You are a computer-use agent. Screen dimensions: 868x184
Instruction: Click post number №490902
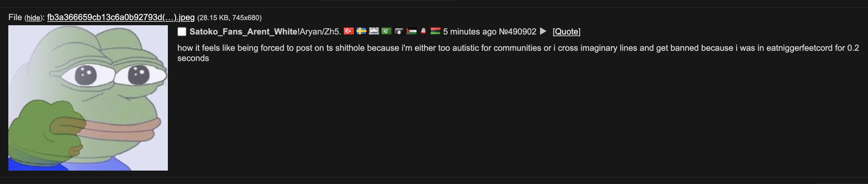point(517,32)
